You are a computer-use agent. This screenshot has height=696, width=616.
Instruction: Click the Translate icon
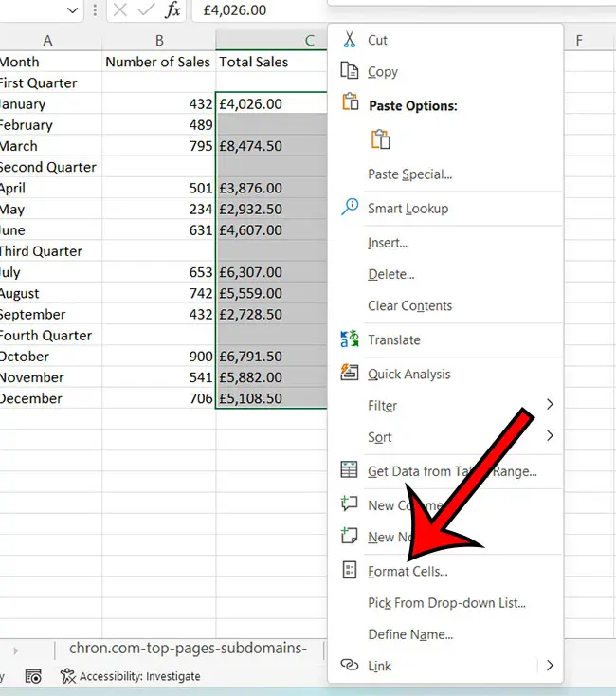click(350, 339)
